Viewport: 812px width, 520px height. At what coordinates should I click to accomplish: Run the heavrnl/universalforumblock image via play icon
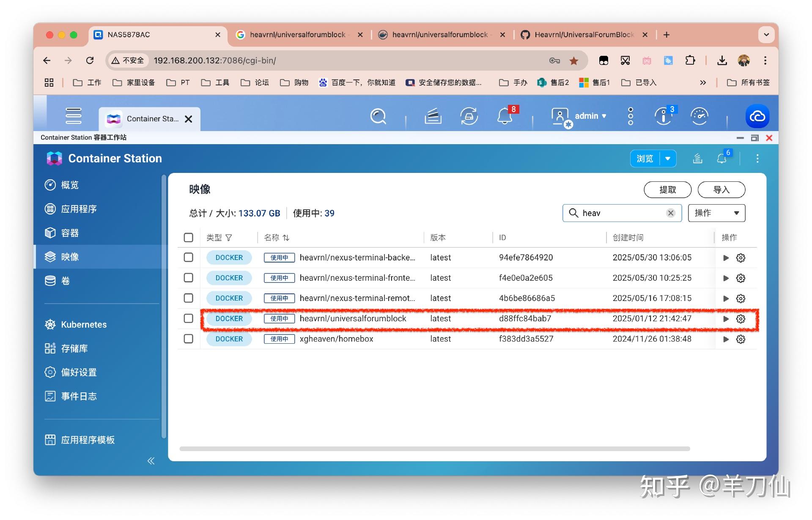tap(726, 319)
